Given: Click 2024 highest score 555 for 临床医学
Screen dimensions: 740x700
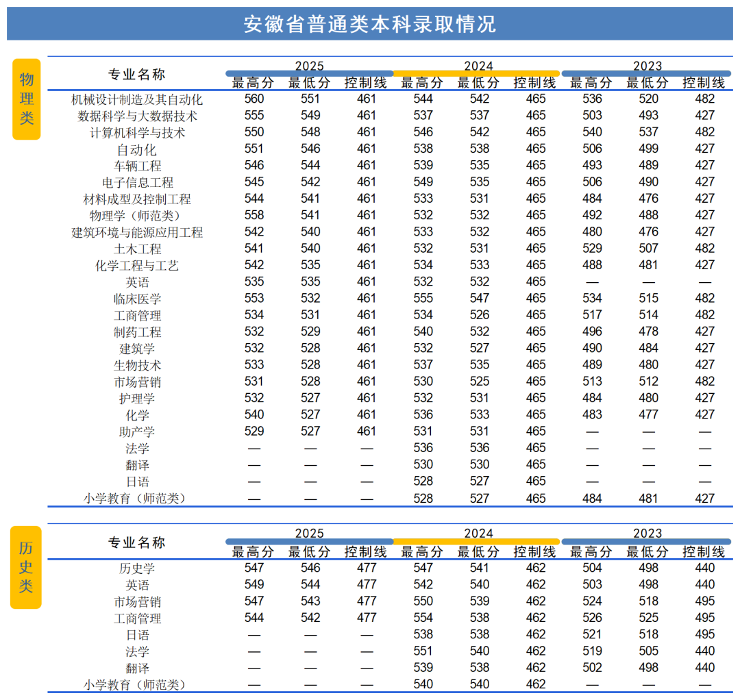Looking at the screenshot, I should [423, 298].
